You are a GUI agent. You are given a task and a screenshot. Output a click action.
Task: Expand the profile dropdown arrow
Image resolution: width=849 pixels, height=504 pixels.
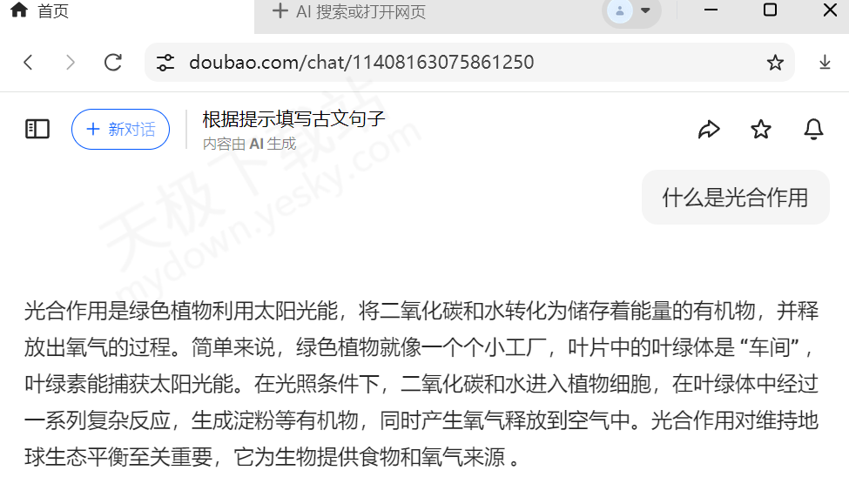(645, 10)
